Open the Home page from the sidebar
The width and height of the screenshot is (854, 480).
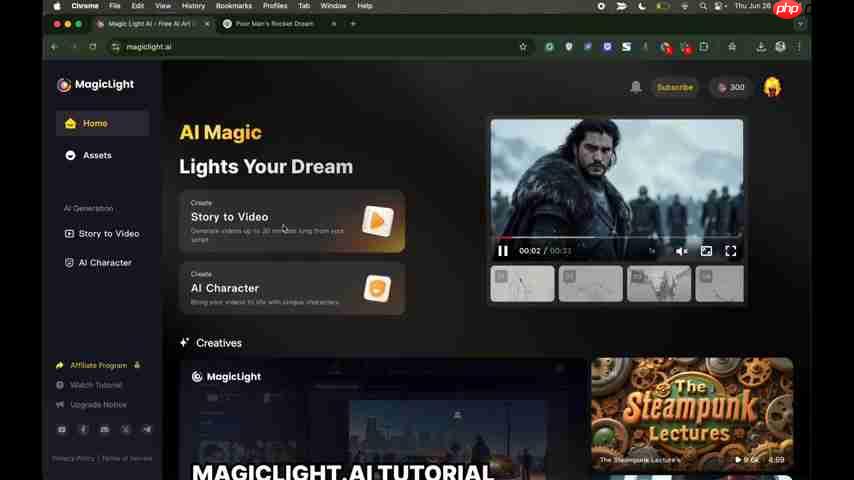point(102,123)
